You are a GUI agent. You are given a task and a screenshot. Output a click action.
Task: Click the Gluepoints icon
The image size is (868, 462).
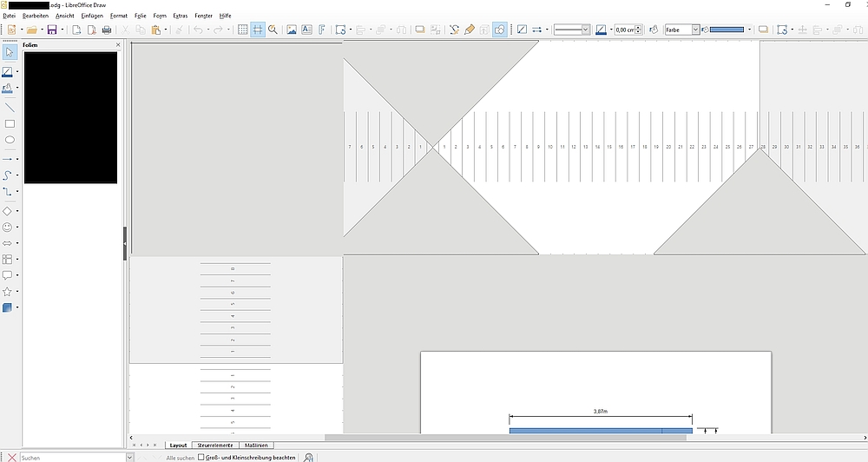pyautogui.click(x=470, y=30)
